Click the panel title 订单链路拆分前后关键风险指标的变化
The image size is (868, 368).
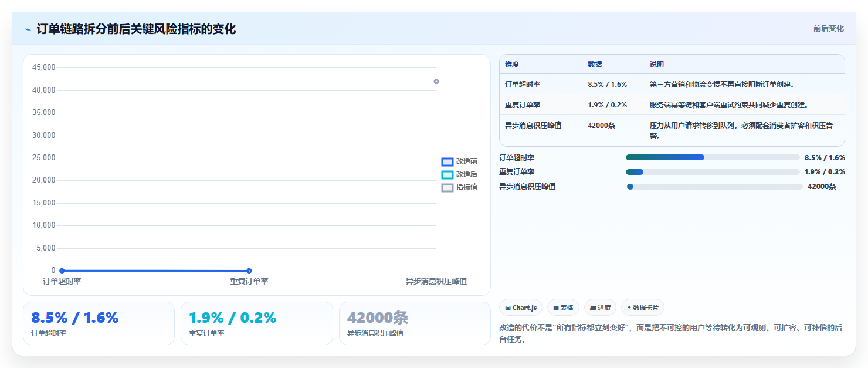[x=136, y=29]
